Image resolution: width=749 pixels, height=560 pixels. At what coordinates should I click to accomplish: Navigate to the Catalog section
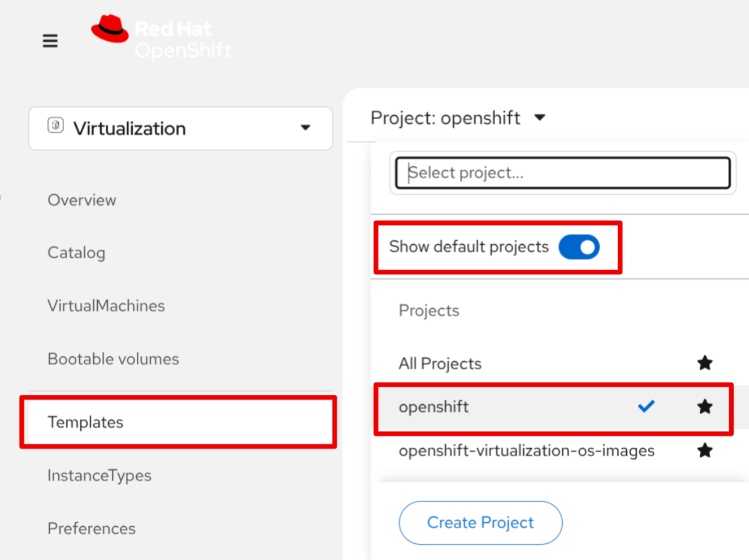[76, 252]
